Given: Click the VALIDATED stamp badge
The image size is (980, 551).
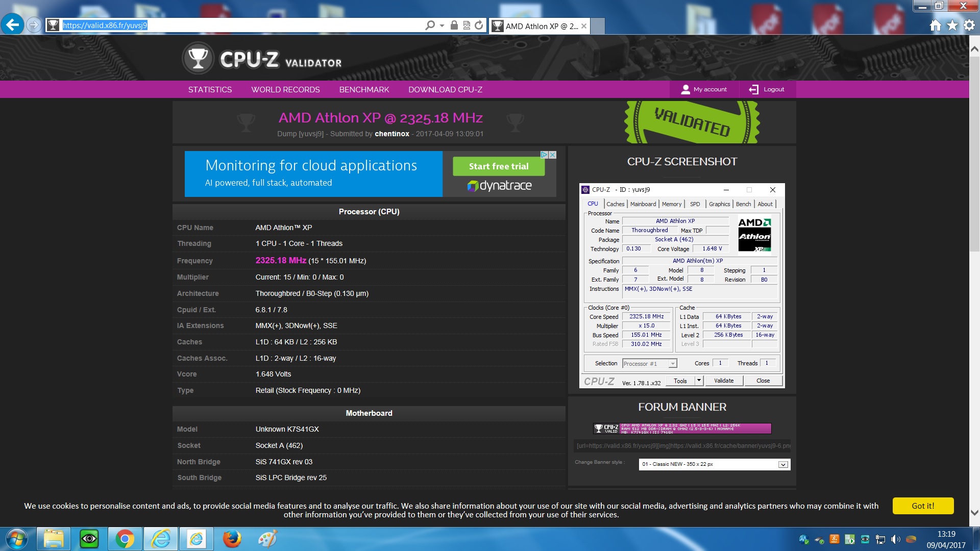Looking at the screenshot, I should tap(692, 122).
